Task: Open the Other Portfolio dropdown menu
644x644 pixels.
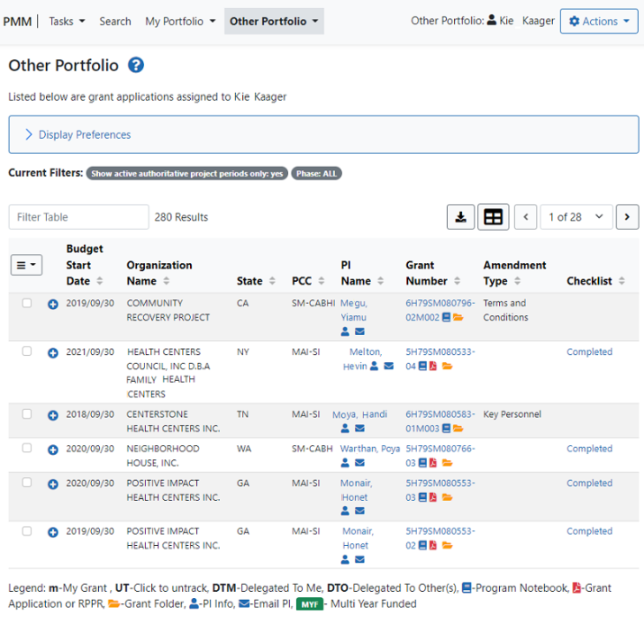Action: coord(274,21)
